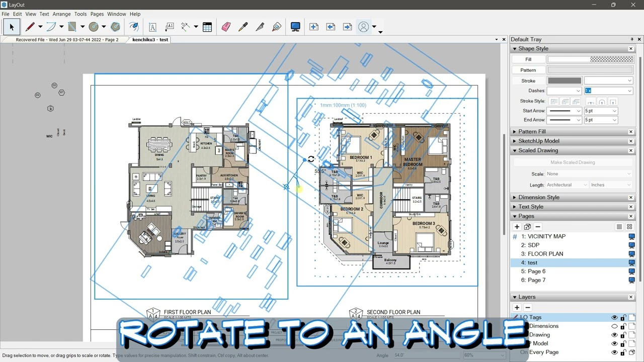Open the Start Arrow style dropdown
644x362 pixels.
(x=564, y=111)
